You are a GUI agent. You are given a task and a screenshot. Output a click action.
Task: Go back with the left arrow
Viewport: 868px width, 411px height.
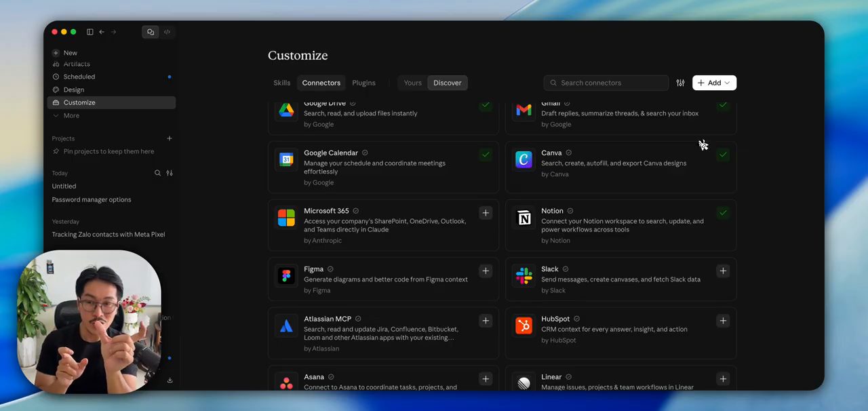tap(102, 32)
